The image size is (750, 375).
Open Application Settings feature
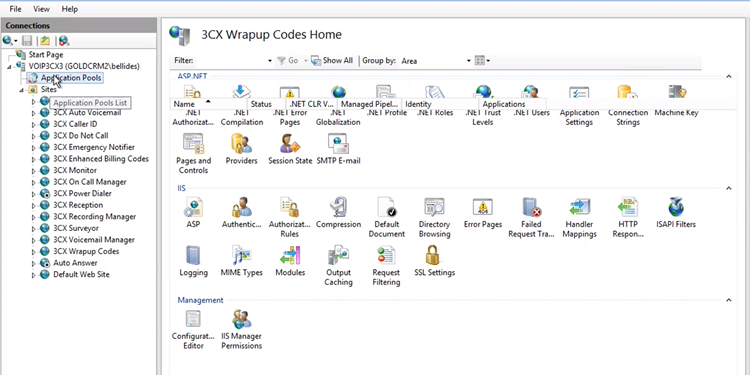(x=579, y=106)
